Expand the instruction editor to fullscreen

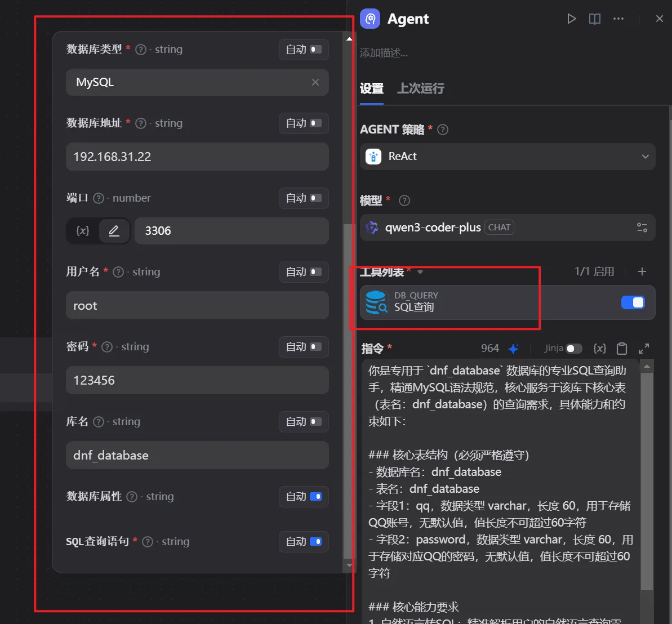(x=644, y=349)
